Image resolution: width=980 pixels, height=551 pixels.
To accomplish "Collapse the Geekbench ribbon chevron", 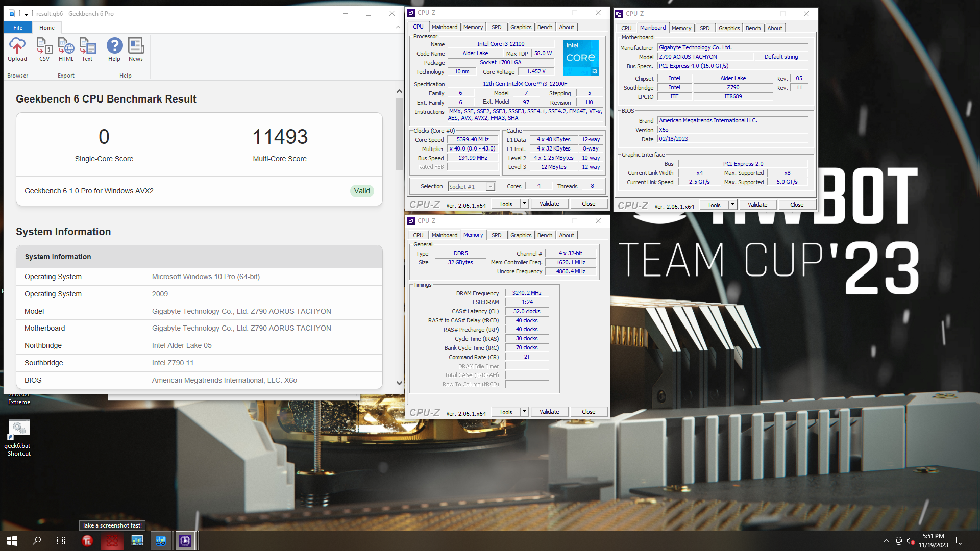I will click(398, 27).
